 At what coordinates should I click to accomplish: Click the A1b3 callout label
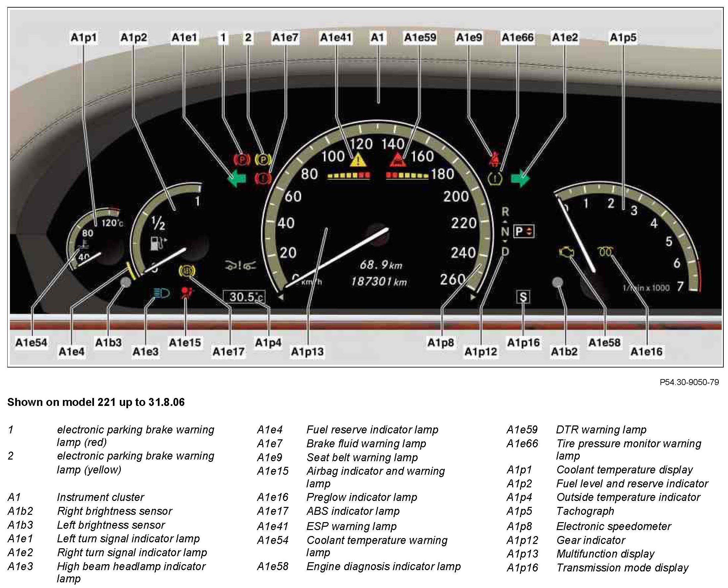coord(108,342)
